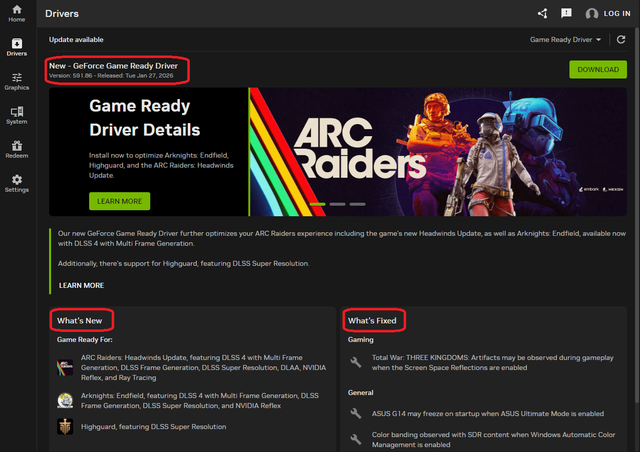
Task: Open Settings from the sidebar
Action: [17, 183]
